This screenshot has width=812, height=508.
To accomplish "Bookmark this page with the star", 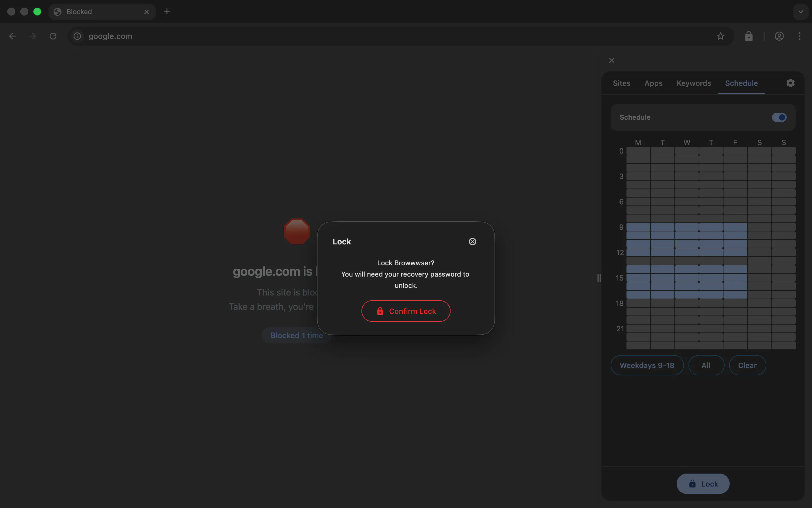I will coord(720,36).
